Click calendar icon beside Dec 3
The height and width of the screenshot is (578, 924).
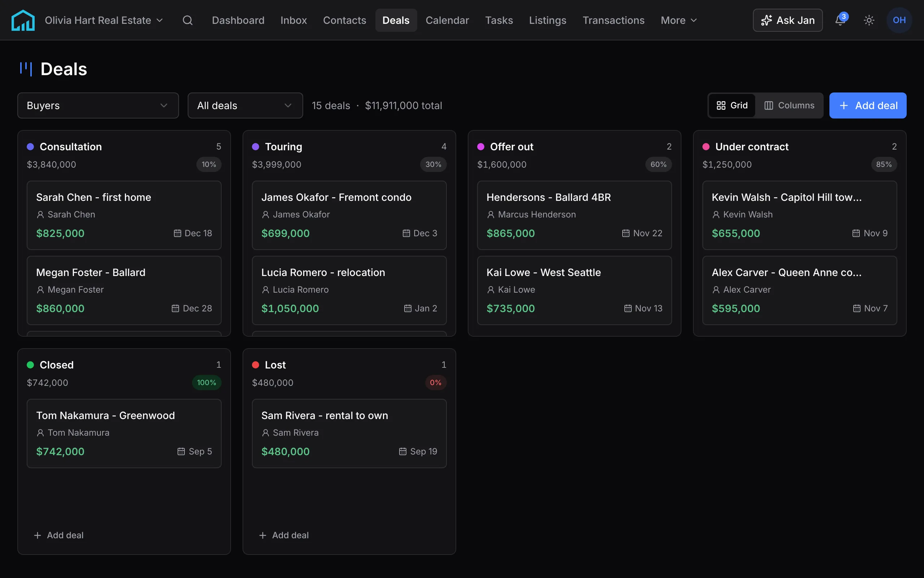coord(406,233)
